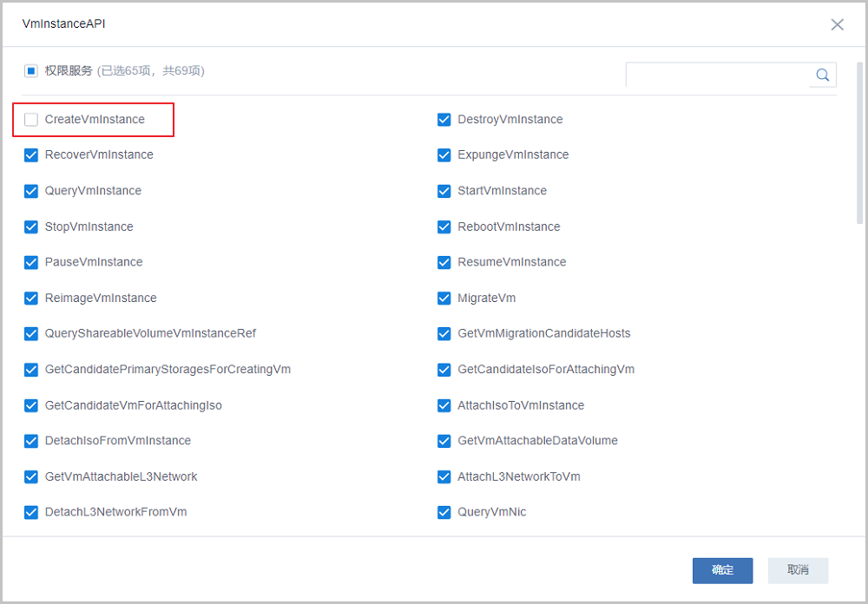The height and width of the screenshot is (604, 868).
Task: Enable the CreateVmInstance checkbox
Action: pos(31,120)
